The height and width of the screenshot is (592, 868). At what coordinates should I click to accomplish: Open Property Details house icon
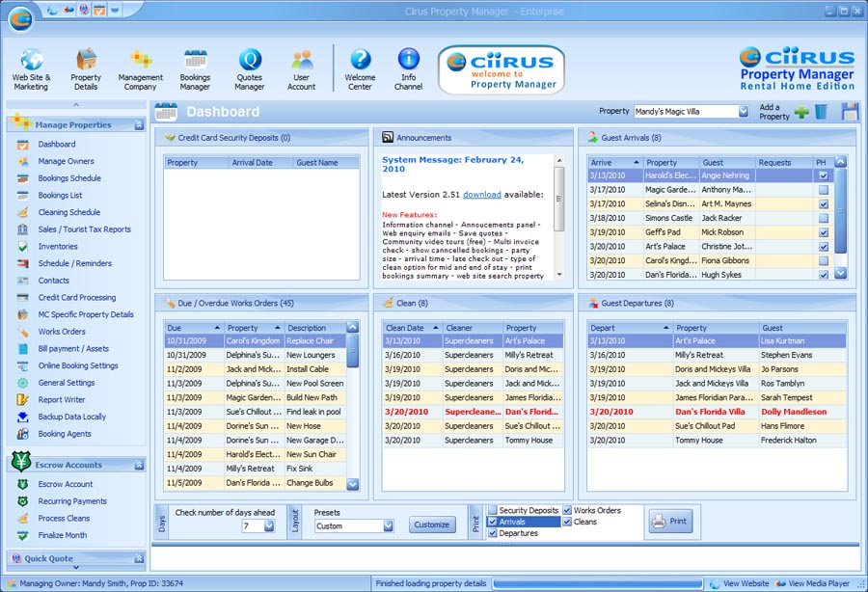[86, 59]
